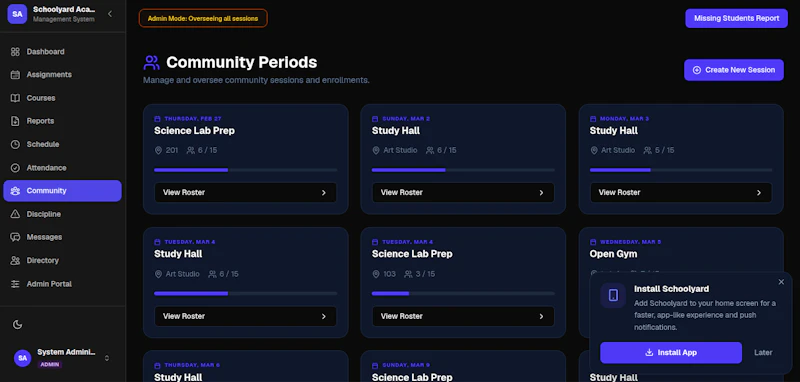Collapse the sidebar with the chevron
800x382 pixels.
[x=110, y=14]
